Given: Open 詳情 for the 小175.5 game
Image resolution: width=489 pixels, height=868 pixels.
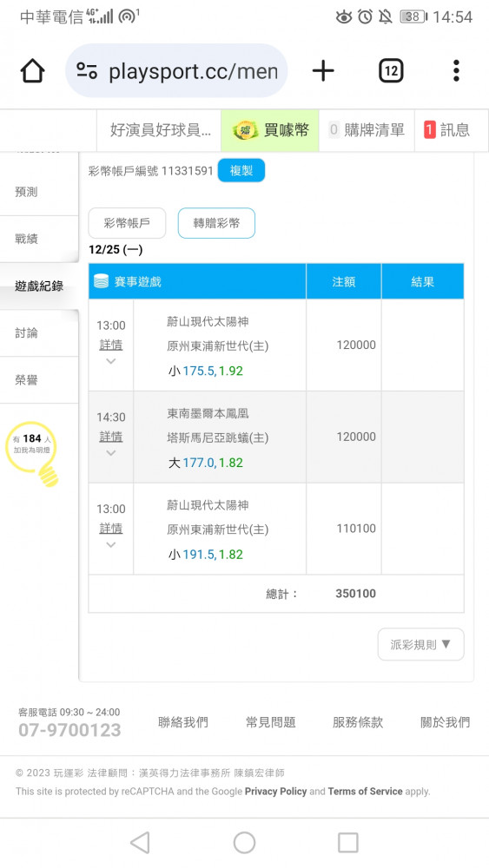Looking at the screenshot, I should click(x=111, y=345).
